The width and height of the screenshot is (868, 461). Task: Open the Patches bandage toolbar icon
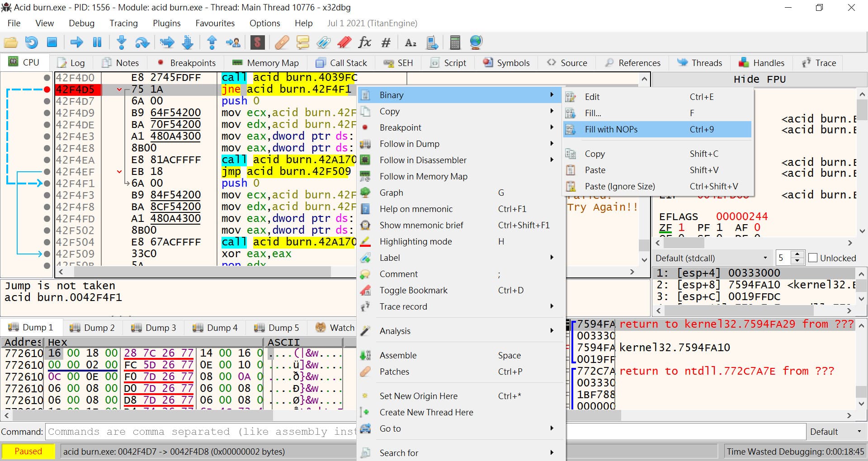pyautogui.click(x=282, y=42)
